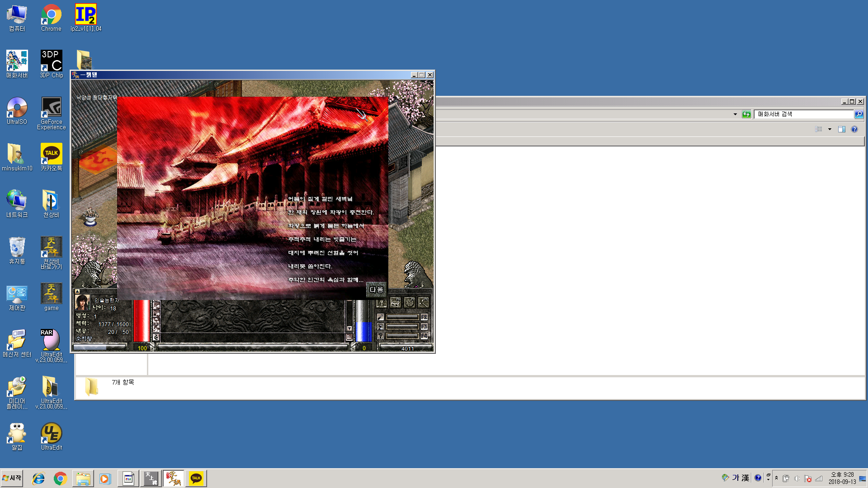Screen dimensions: 868x488
Task: Click the swirl icon below chat icons
Action: click(156, 337)
